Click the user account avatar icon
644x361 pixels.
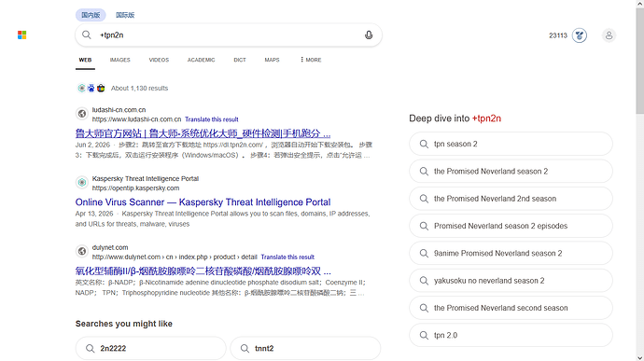tap(609, 35)
